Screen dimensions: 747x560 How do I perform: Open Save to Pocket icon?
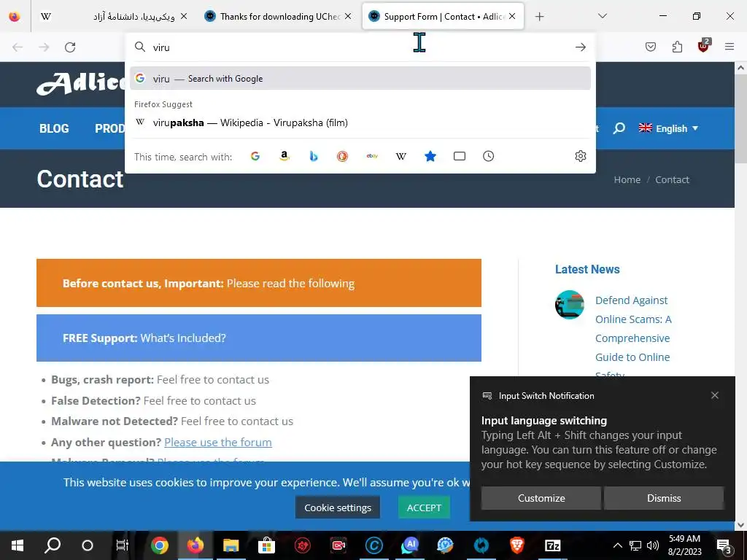650,47
